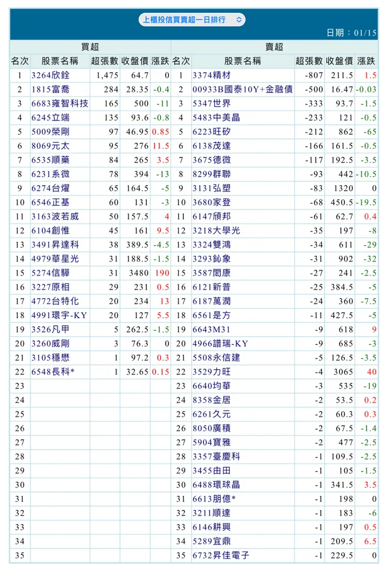Open stock link 8299群聯
The height and width of the screenshot is (576, 392).
(212, 174)
